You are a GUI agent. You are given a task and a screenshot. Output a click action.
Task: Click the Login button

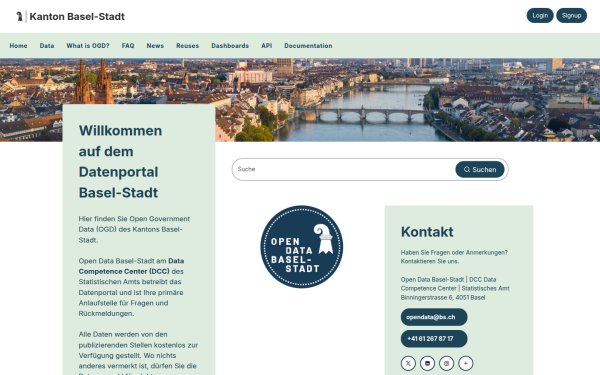(540, 15)
